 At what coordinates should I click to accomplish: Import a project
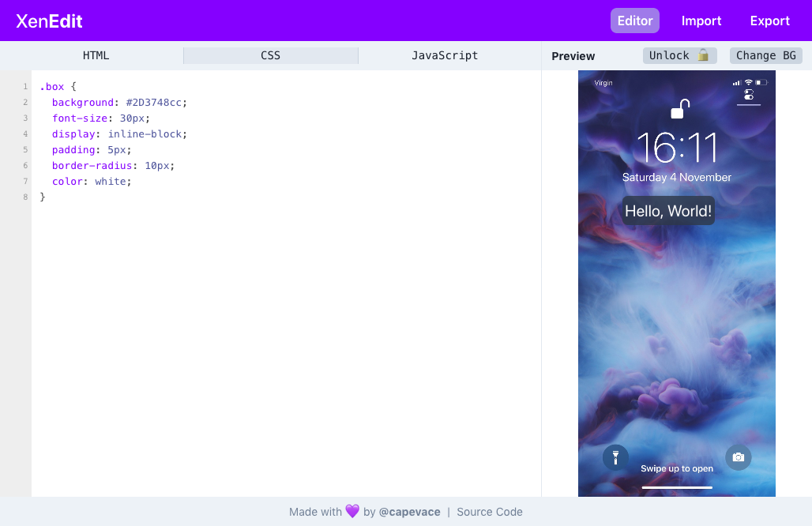[x=701, y=21]
